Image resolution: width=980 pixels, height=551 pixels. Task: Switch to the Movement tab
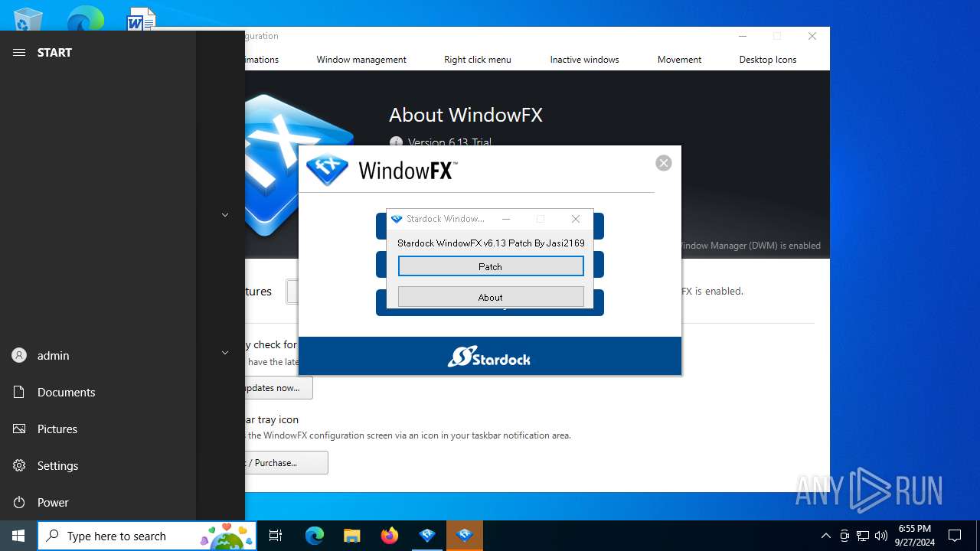coord(679,60)
